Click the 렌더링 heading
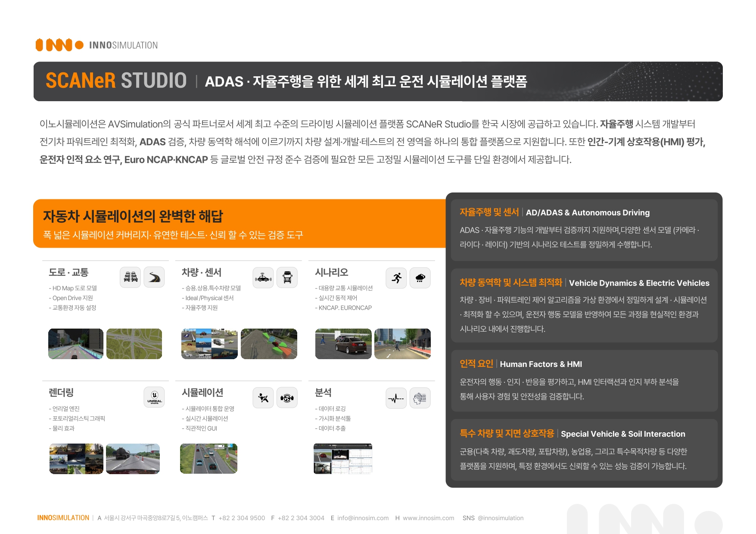Viewport: 756px width, 534px height. [x=61, y=392]
